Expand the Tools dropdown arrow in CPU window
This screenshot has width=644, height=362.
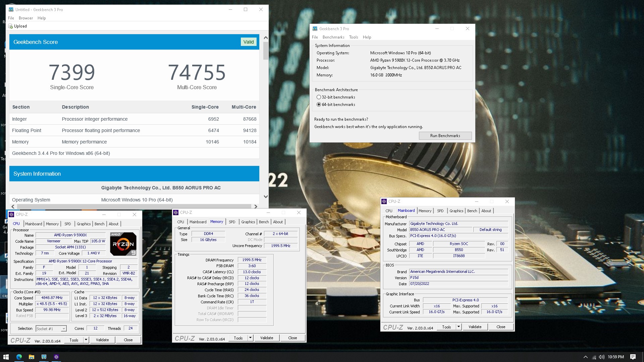86,340
